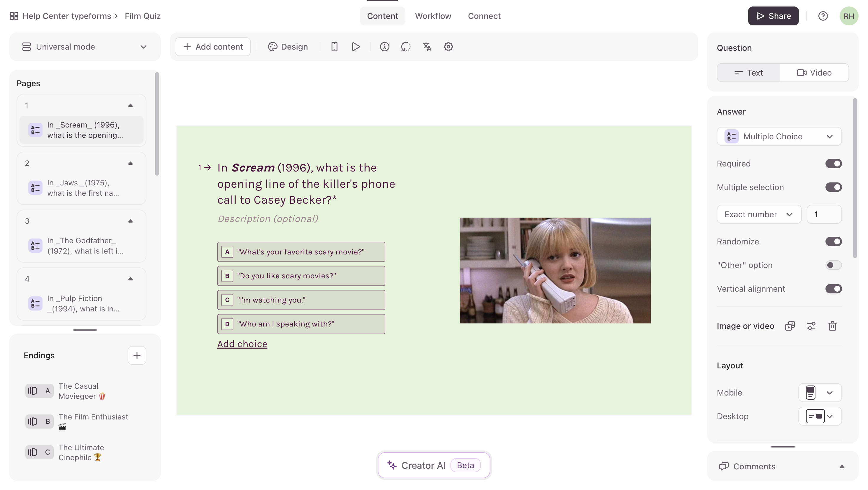Select the Video question tab

(814, 72)
